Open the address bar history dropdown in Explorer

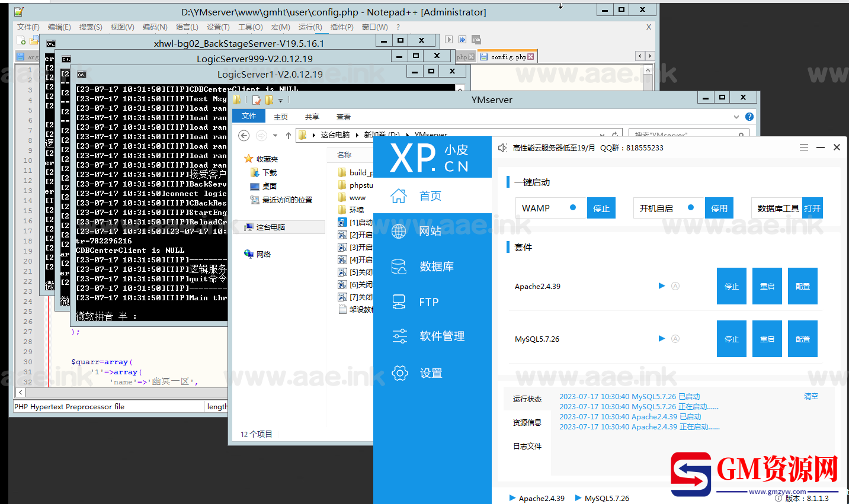click(x=603, y=135)
